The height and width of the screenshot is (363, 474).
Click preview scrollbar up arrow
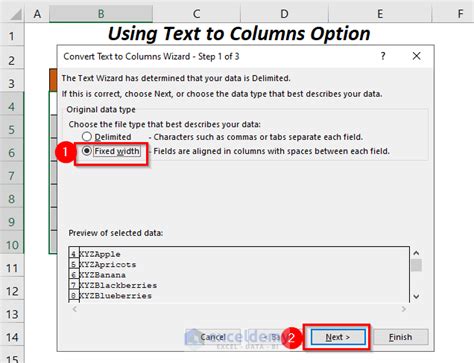pos(416,253)
